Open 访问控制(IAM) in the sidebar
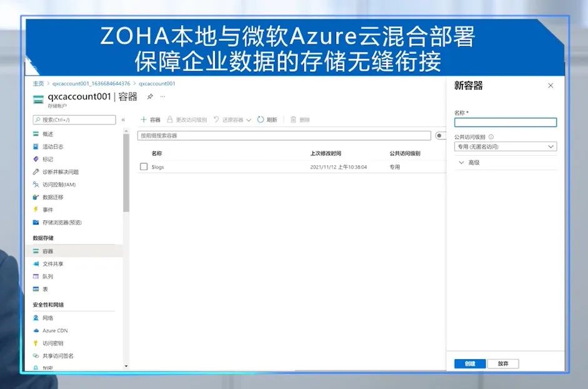This screenshot has height=389, width=588. coord(59,184)
